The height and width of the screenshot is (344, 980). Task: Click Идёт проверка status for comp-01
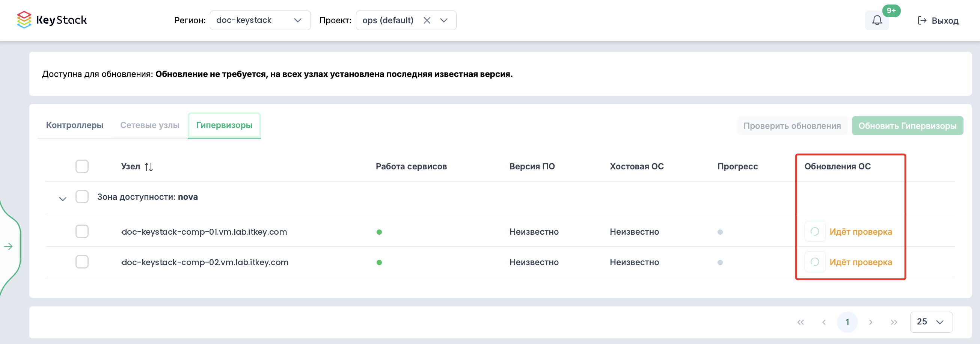point(861,232)
